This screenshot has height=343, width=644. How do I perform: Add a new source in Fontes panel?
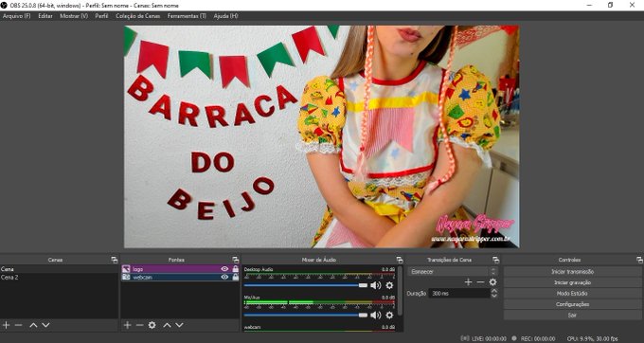127,325
